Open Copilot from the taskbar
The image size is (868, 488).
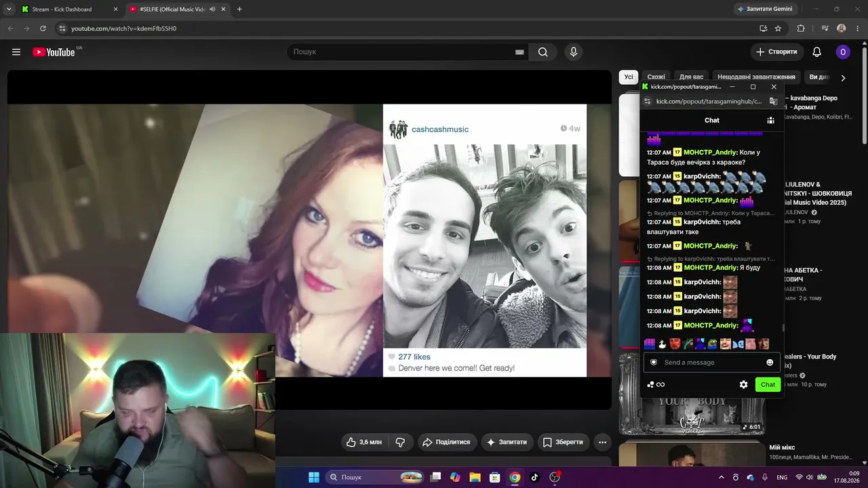point(455,477)
